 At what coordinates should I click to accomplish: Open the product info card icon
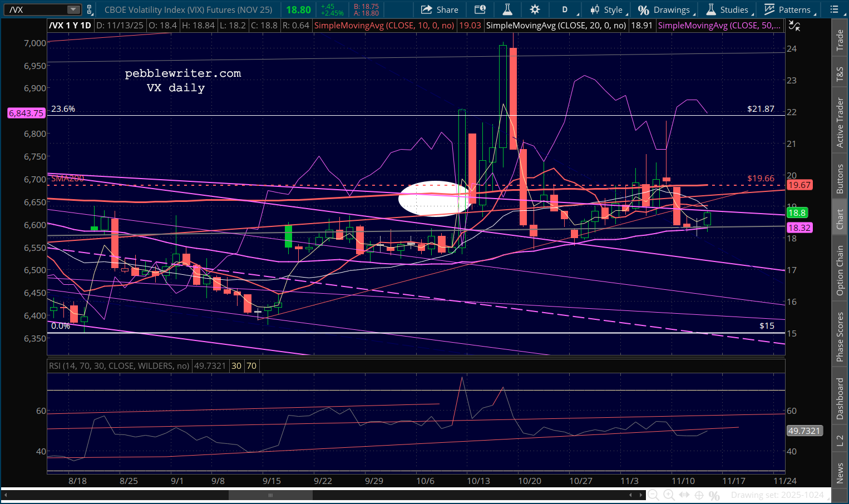click(480, 9)
